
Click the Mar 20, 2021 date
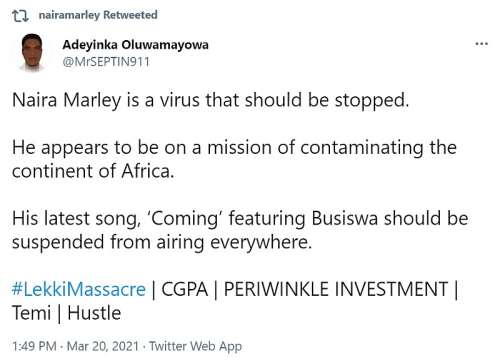point(103,346)
